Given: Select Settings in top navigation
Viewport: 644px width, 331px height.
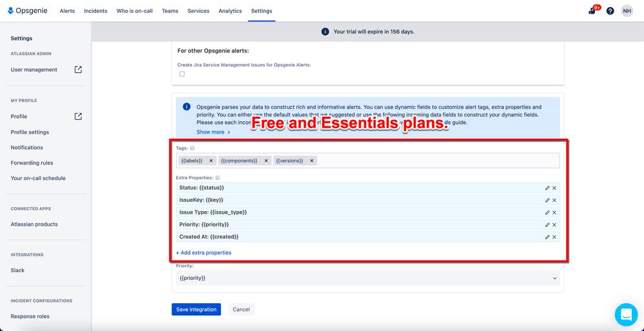Looking at the screenshot, I should [x=262, y=11].
